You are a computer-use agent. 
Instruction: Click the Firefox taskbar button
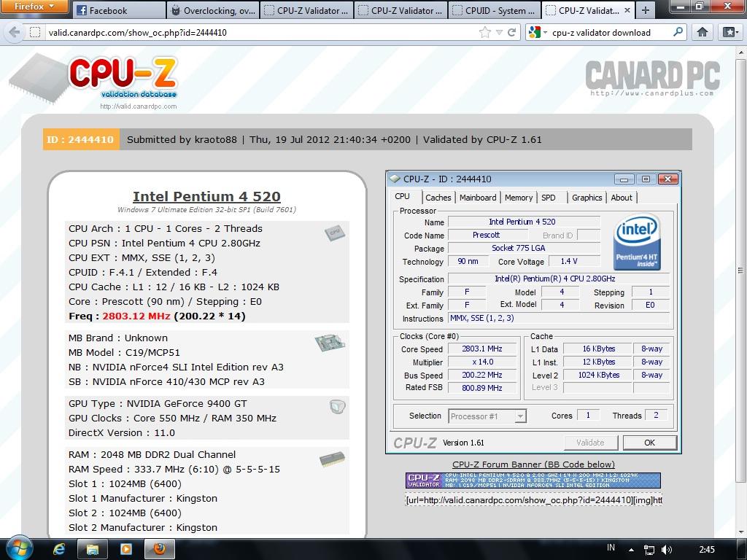[x=160, y=550]
